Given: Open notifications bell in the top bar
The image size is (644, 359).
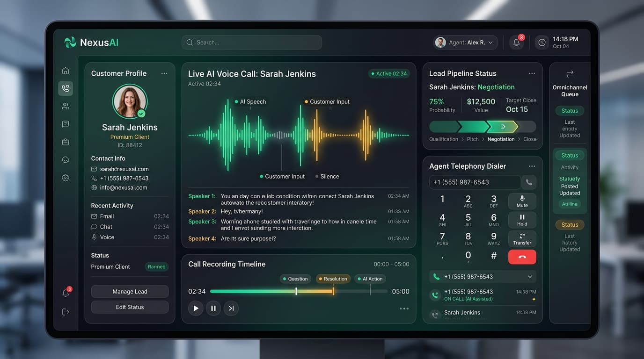Looking at the screenshot, I should click(517, 43).
